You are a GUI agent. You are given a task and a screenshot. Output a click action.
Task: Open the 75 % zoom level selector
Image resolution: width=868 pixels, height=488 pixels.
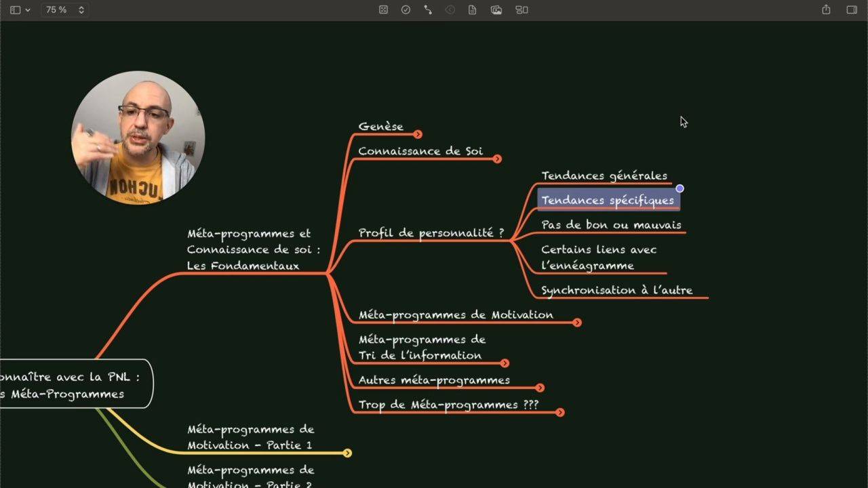pos(65,10)
